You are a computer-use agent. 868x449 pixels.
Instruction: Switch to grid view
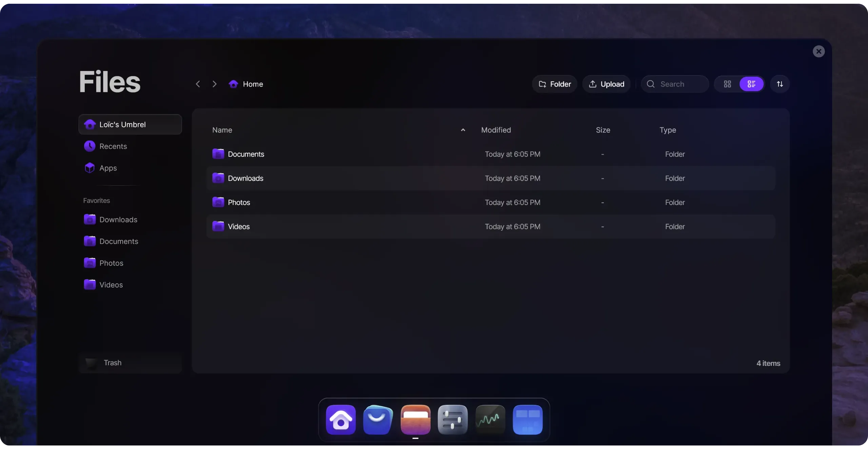[727, 84]
